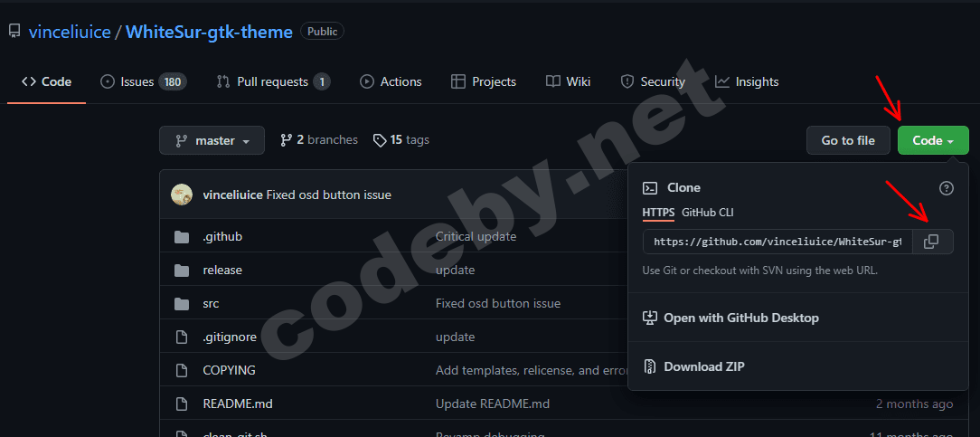Open the vinceliuice owner link
The image size is (980, 437).
pos(70,32)
